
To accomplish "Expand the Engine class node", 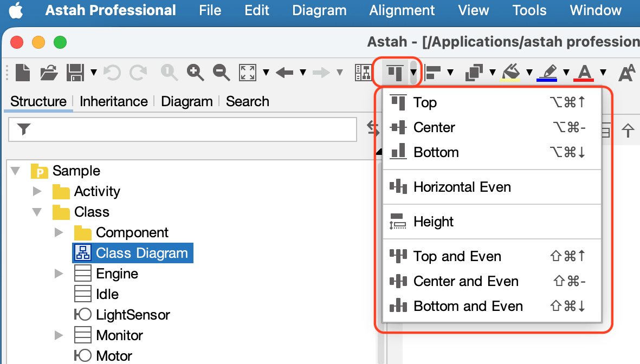I will tap(59, 274).
